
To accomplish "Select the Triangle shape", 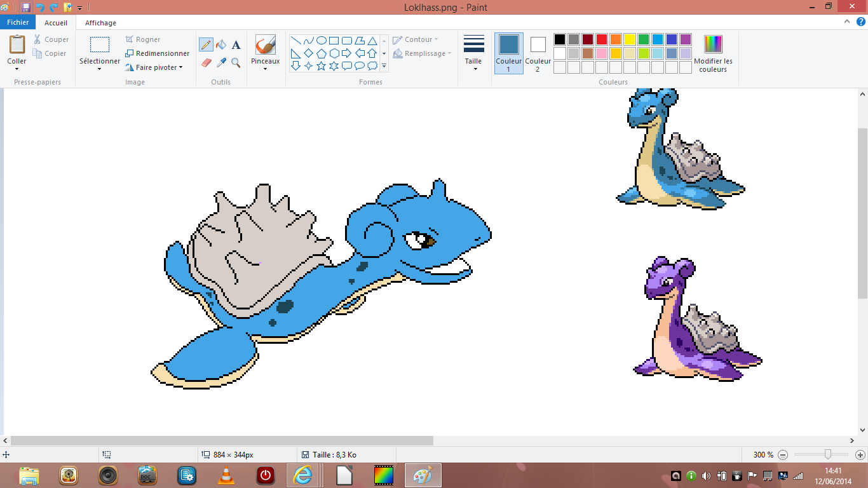I will click(372, 41).
